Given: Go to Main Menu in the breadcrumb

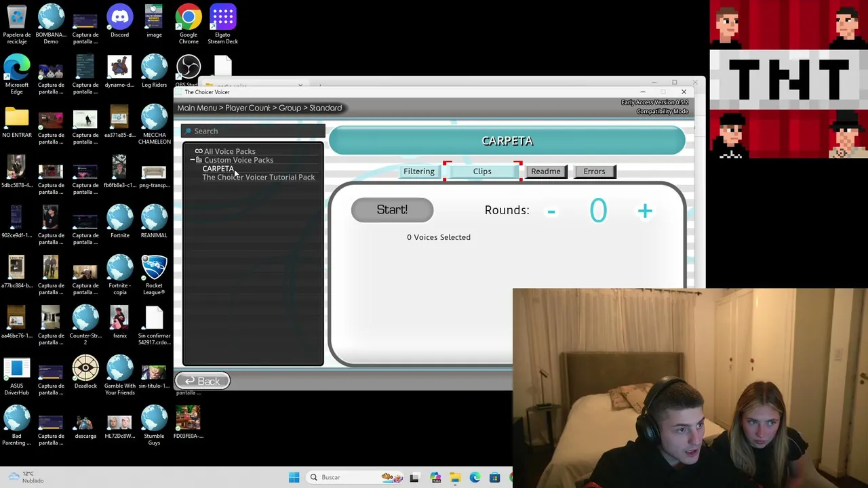Looking at the screenshot, I should pyautogui.click(x=197, y=108).
